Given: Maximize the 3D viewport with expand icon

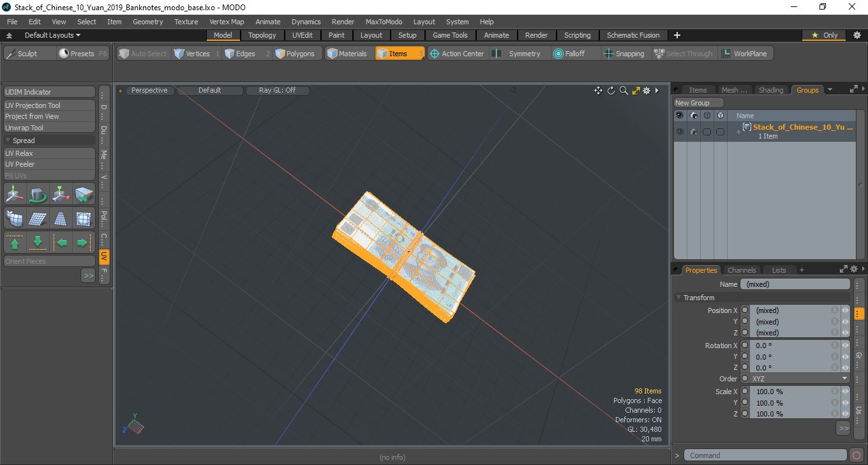Looking at the screenshot, I should point(636,91).
